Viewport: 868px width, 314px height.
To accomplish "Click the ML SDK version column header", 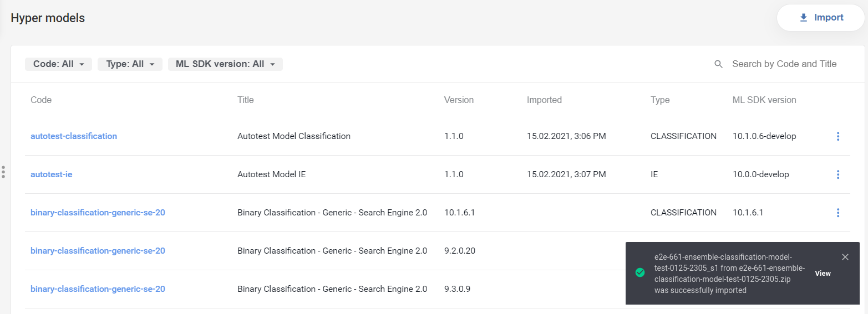I will (x=764, y=100).
